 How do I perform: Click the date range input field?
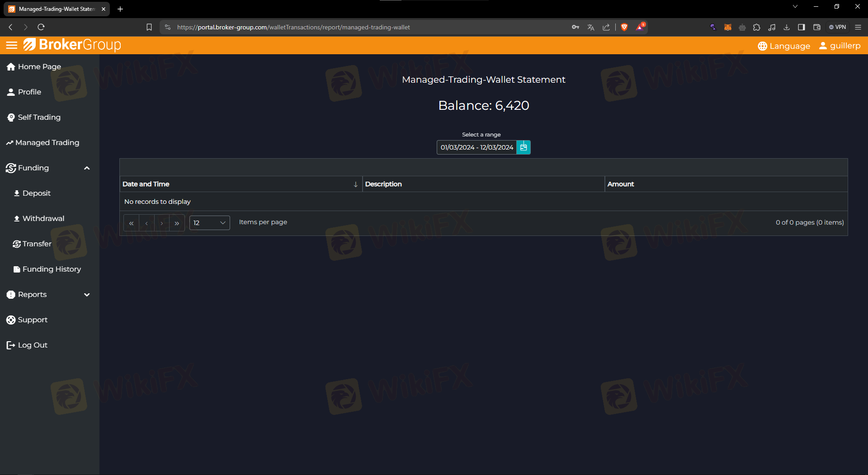(x=476, y=147)
